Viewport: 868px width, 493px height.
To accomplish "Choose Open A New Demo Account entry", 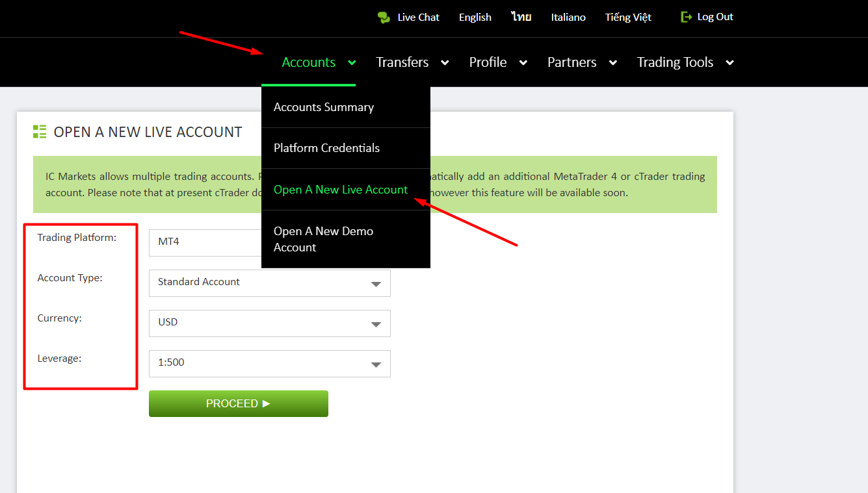I will point(346,239).
